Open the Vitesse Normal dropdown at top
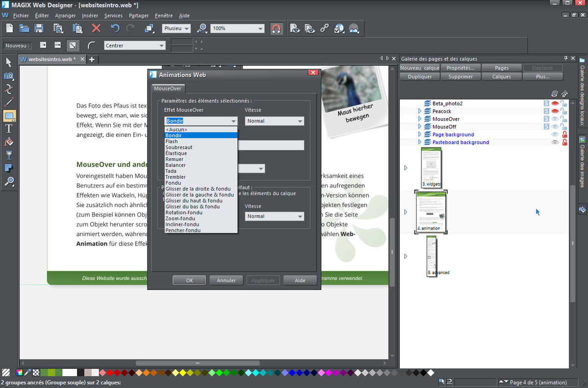Screen dimensions: 588x388 [274, 121]
